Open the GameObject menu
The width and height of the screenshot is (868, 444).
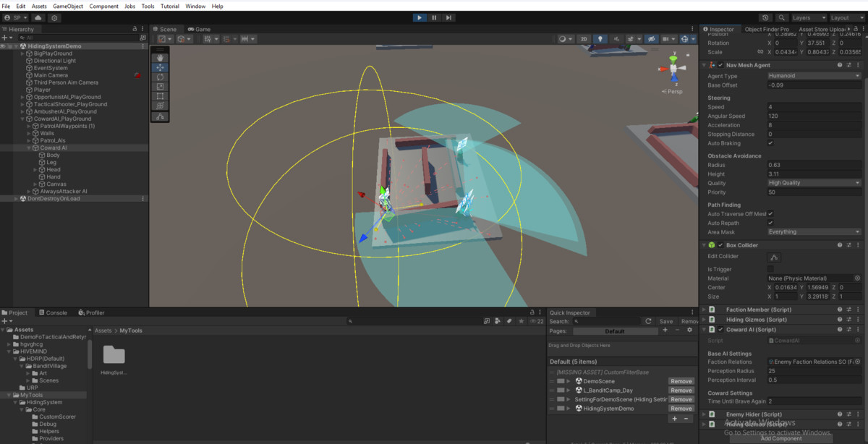67,6
